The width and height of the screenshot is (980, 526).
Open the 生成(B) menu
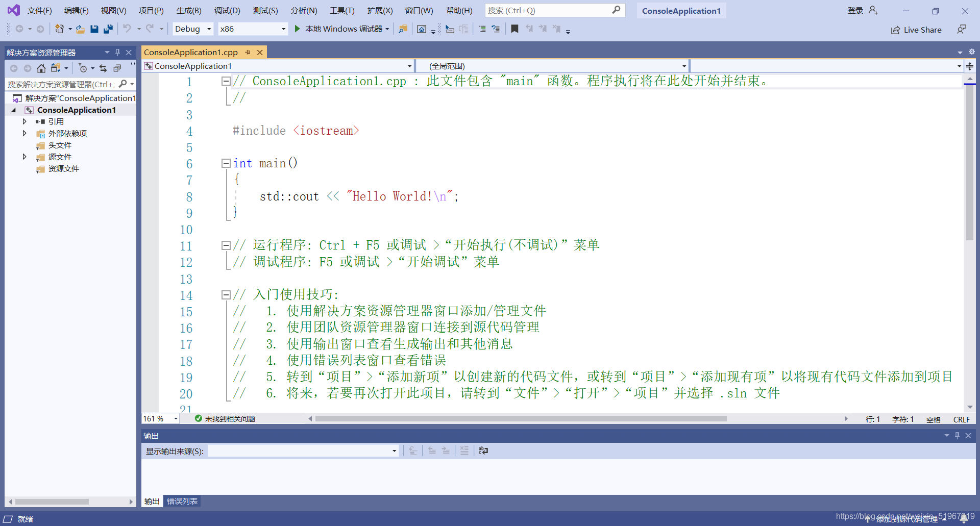pyautogui.click(x=189, y=11)
